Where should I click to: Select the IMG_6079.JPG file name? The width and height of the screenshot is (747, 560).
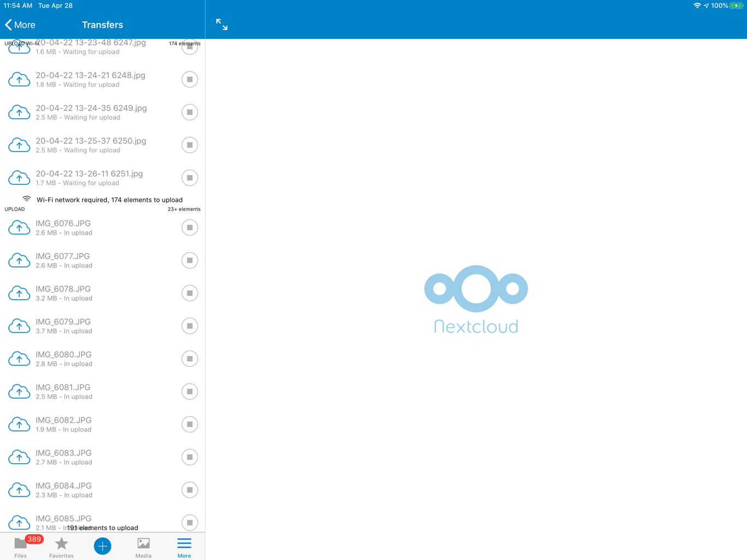pyautogui.click(x=63, y=322)
